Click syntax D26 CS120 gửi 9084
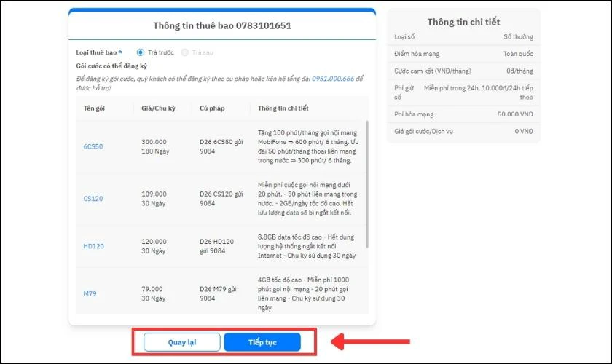The image size is (612, 364). click(x=221, y=199)
